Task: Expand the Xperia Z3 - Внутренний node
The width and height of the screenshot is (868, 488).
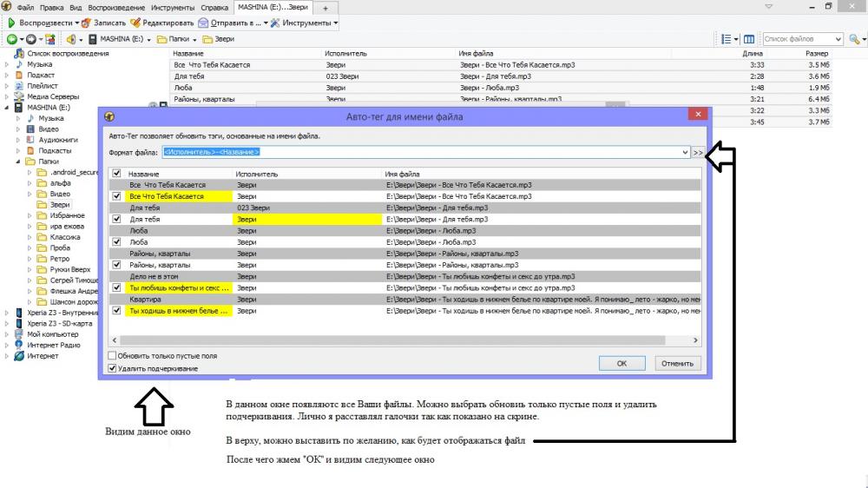Action: [x=7, y=313]
